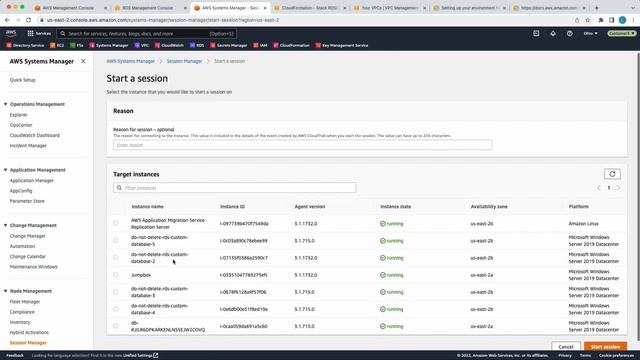Select do-not-delete-rds-custom-database-4 radio button
This screenshot has height=360, width=640.
[x=116, y=309]
